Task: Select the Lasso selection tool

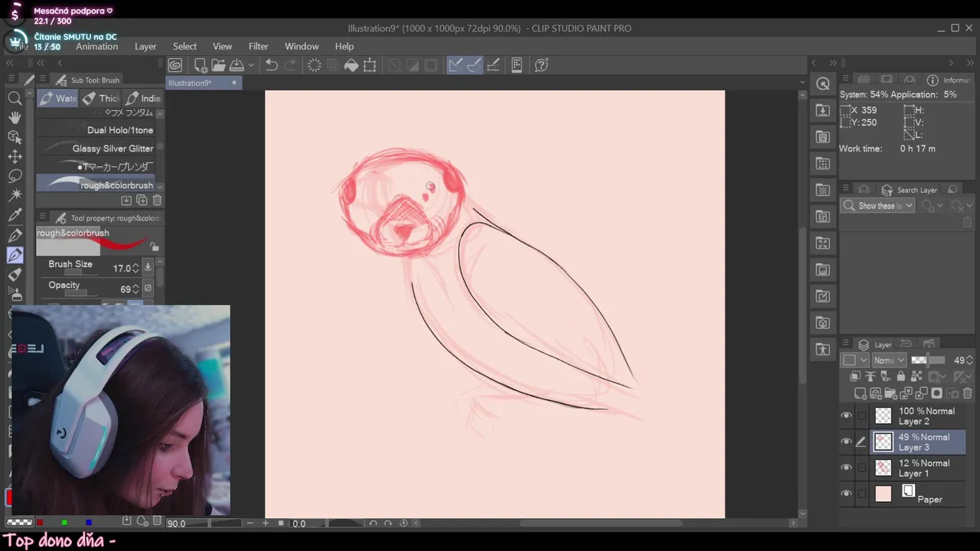Action: tap(15, 176)
